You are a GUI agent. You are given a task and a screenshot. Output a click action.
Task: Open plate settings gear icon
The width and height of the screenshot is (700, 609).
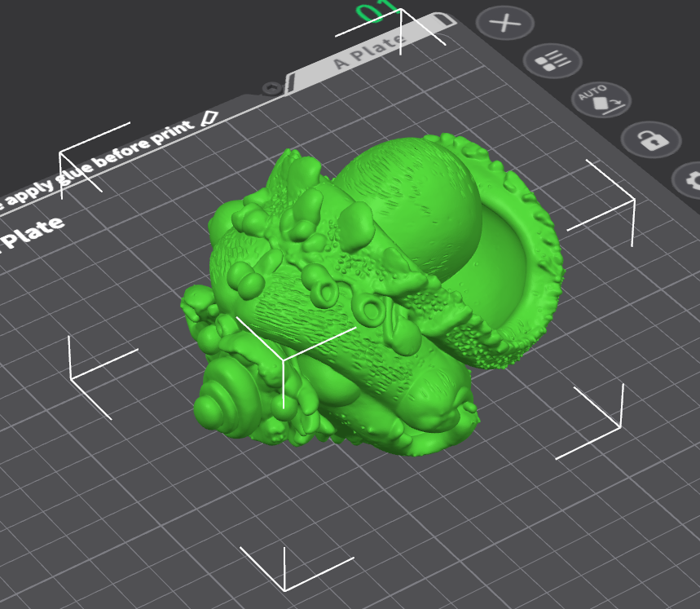(688, 180)
